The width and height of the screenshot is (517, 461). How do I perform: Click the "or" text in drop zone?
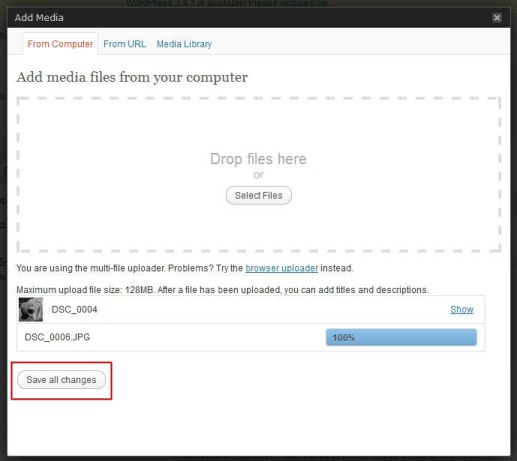tap(258, 175)
